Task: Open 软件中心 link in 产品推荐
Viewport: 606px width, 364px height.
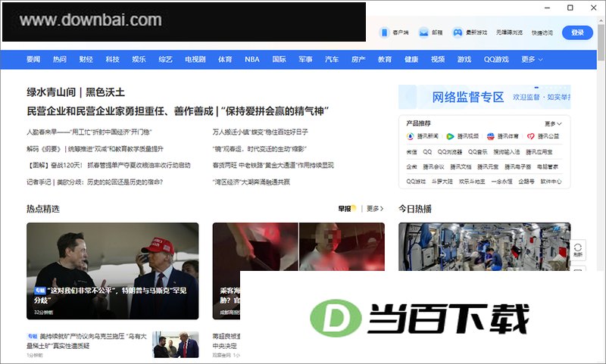Action: (x=551, y=182)
